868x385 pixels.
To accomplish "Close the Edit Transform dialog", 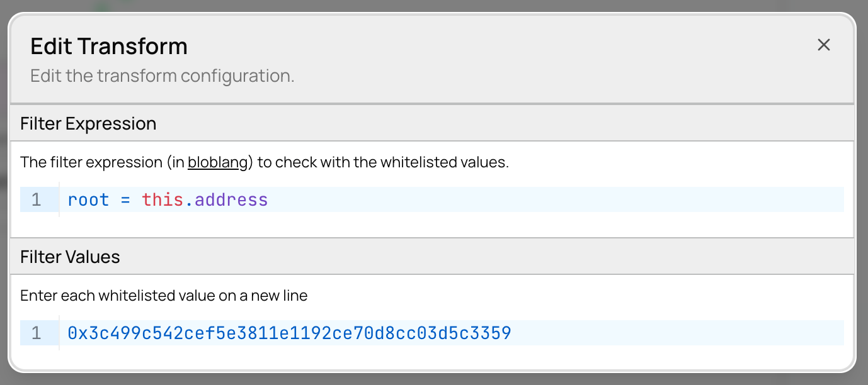I will coord(823,45).
